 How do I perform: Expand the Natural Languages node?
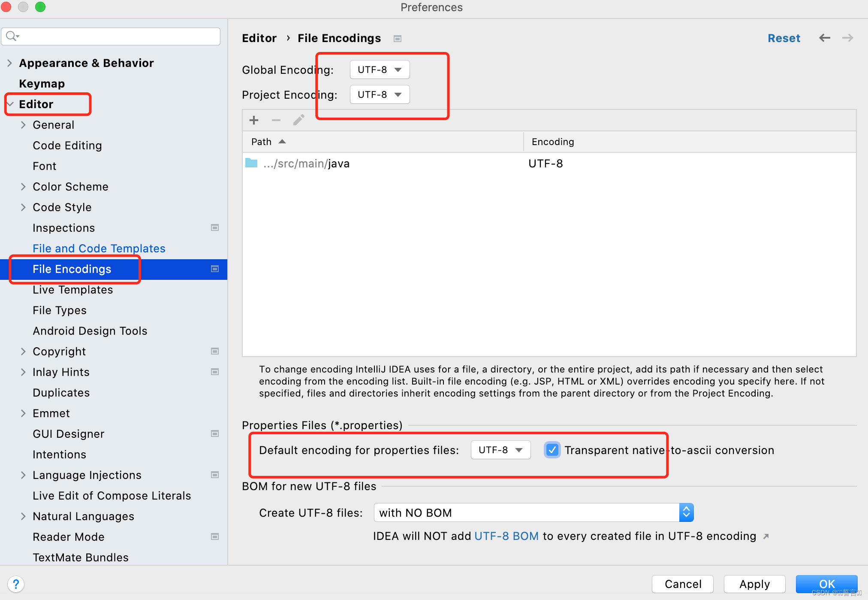coord(23,516)
